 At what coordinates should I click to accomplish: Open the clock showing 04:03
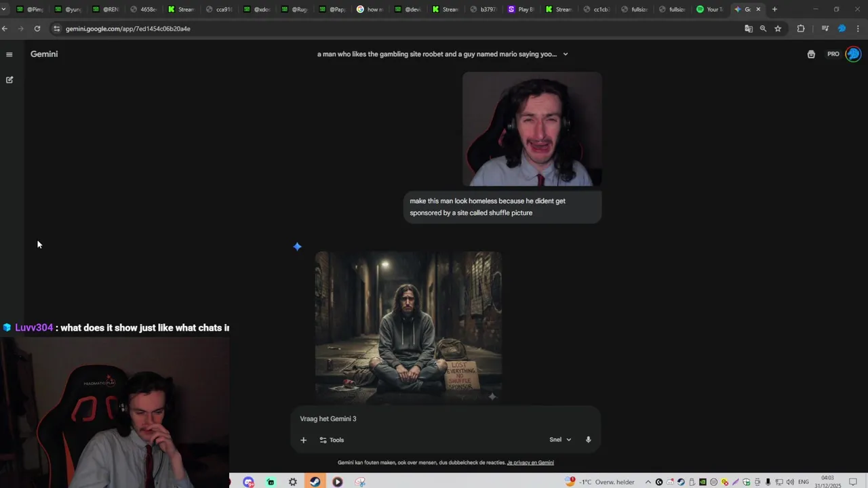(x=828, y=482)
